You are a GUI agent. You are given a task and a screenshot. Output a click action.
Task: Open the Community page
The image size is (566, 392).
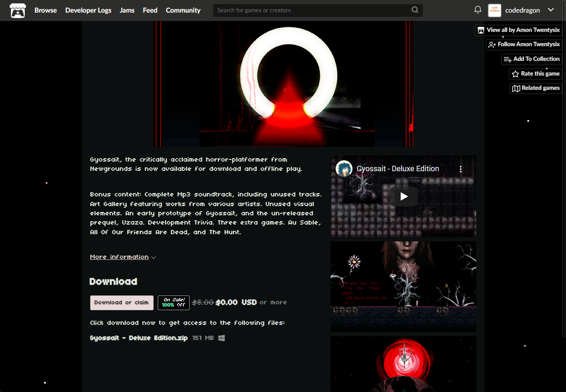pos(183,10)
